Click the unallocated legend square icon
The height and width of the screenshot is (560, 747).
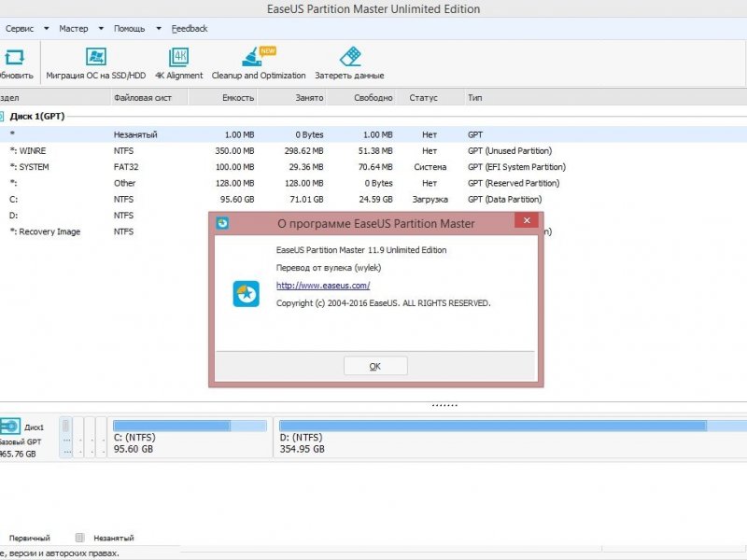click(x=79, y=538)
